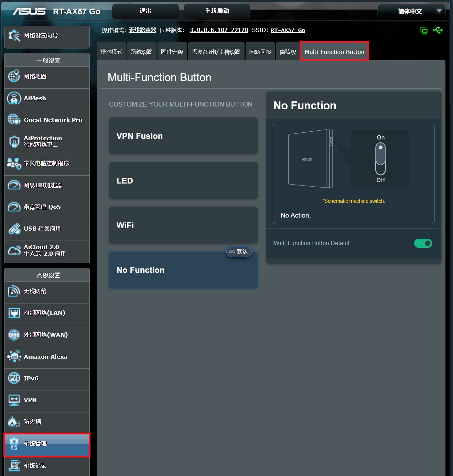
Task: Open 系统记录 menu label
Action: pyautogui.click(x=35, y=465)
